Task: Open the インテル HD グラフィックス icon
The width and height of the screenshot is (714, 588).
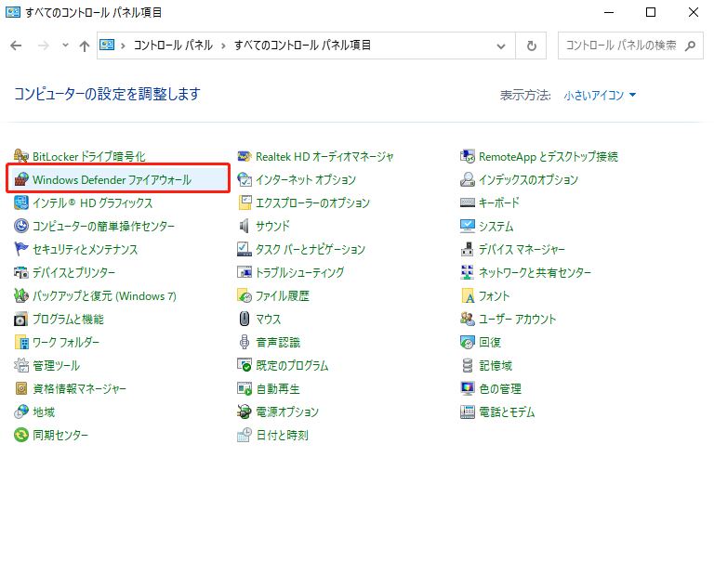Action: (21, 203)
